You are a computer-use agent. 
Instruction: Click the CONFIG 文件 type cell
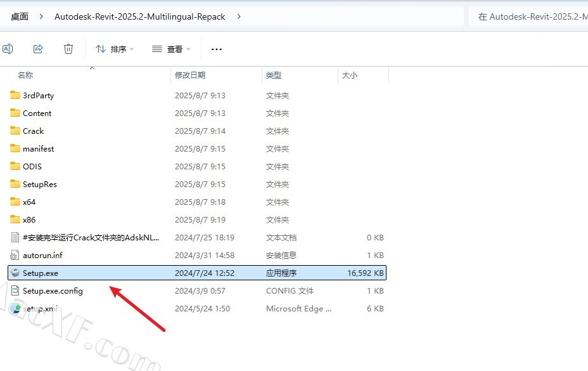click(290, 290)
